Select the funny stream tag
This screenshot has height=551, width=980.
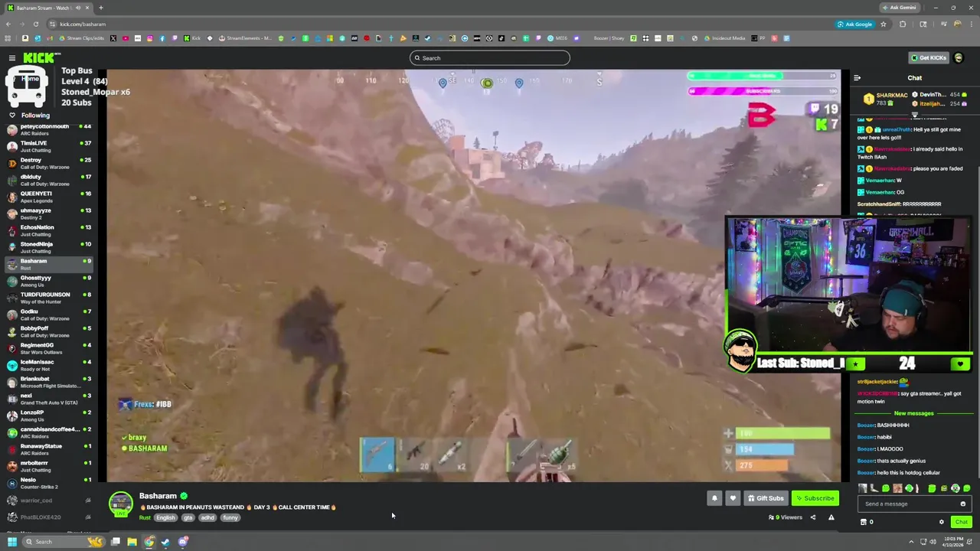(x=230, y=518)
